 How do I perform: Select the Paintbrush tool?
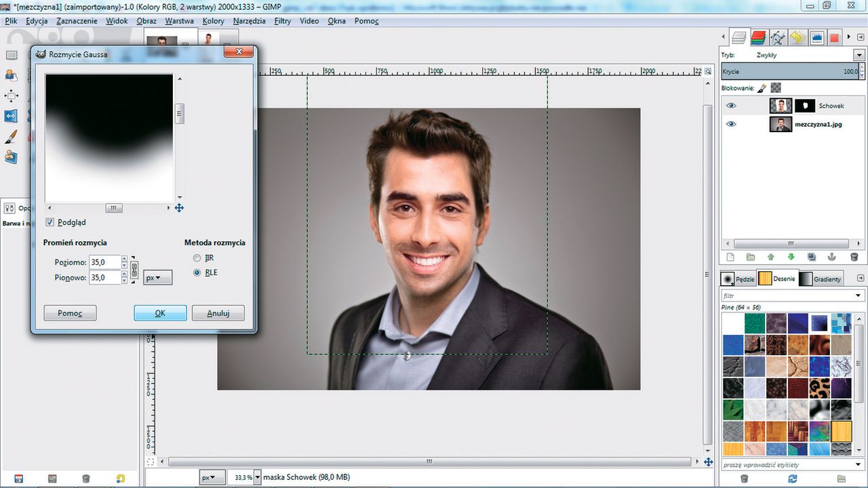(11, 137)
